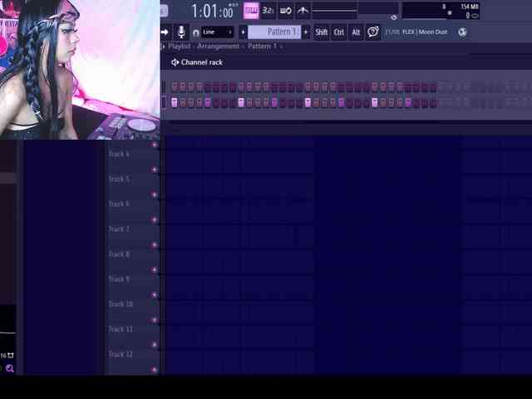
Task: Click the metronome icon in the toolbar
Action: [x=303, y=11]
